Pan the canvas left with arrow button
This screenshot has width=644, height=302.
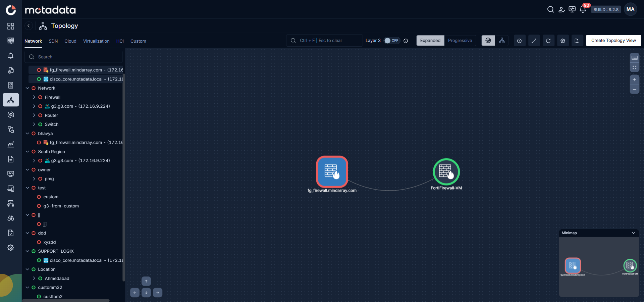pyautogui.click(x=135, y=293)
